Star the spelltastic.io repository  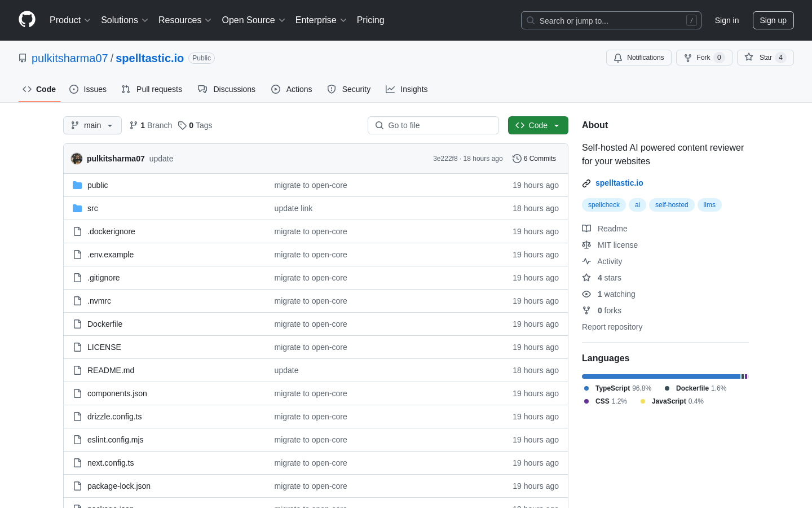765,58
